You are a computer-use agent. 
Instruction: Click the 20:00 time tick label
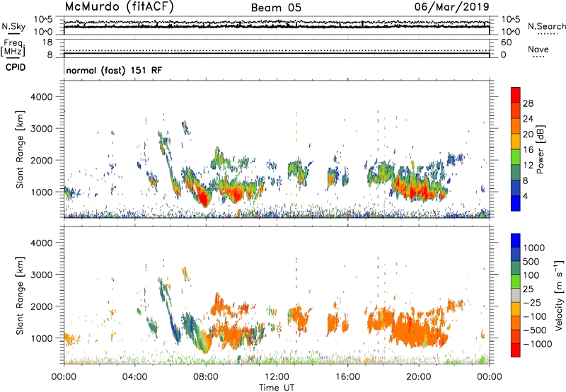pyautogui.click(x=419, y=377)
